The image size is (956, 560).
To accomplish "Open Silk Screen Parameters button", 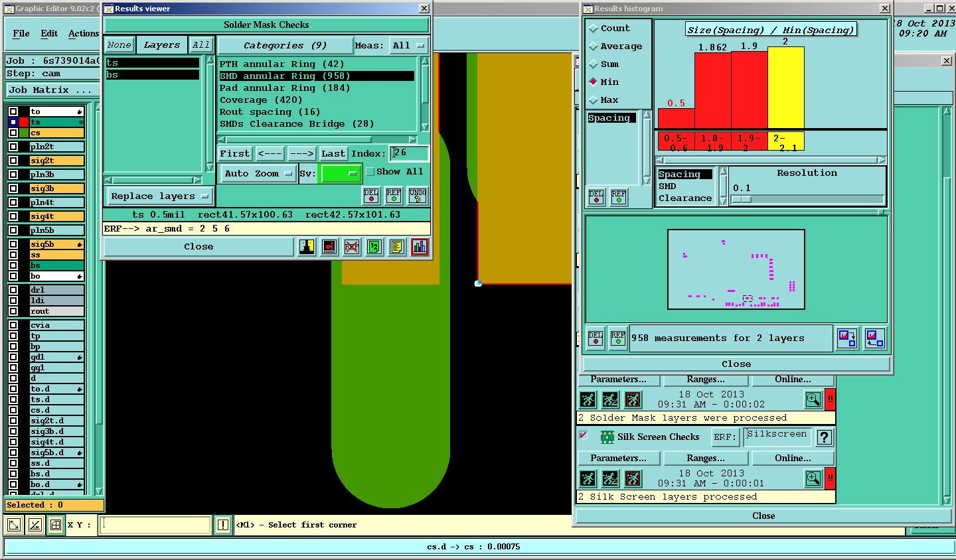I will (x=618, y=458).
